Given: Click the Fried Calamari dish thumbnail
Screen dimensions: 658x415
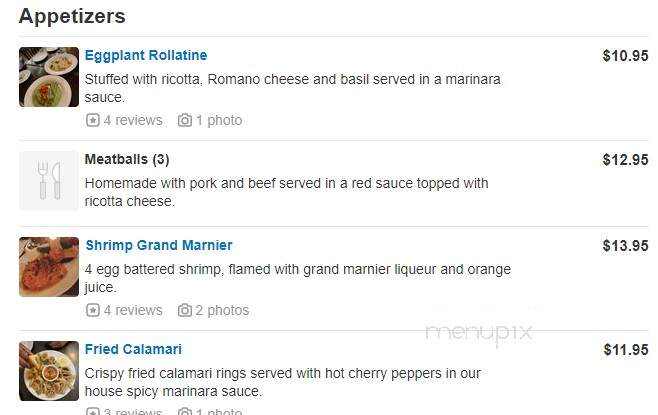Looking at the screenshot, I should point(49,371).
